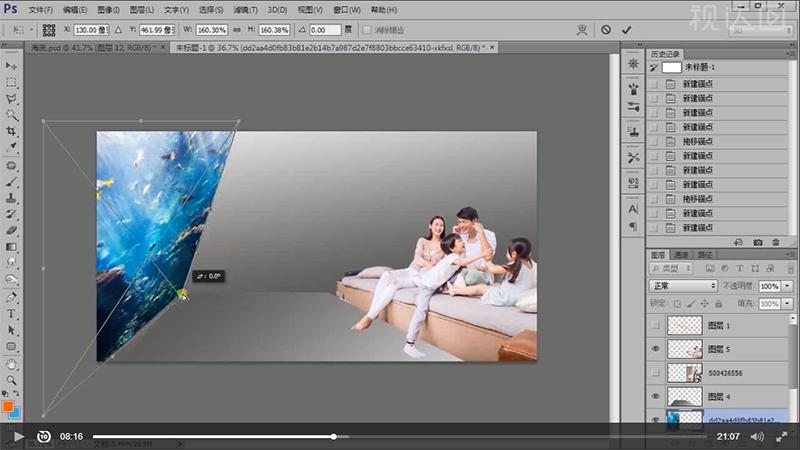Screen dimensions: 800x450
Task: Commit the transform with the checkmark
Action: pos(627,30)
